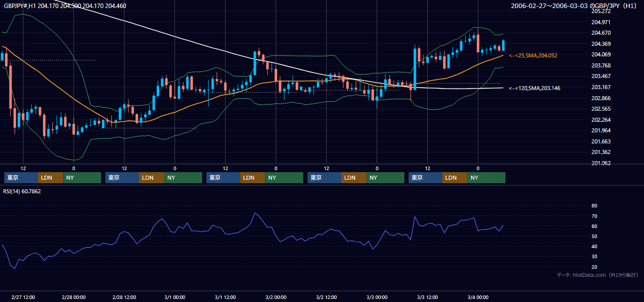
Task: Click the 3/1 12:00 time axis label
Action: pos(225,297)
